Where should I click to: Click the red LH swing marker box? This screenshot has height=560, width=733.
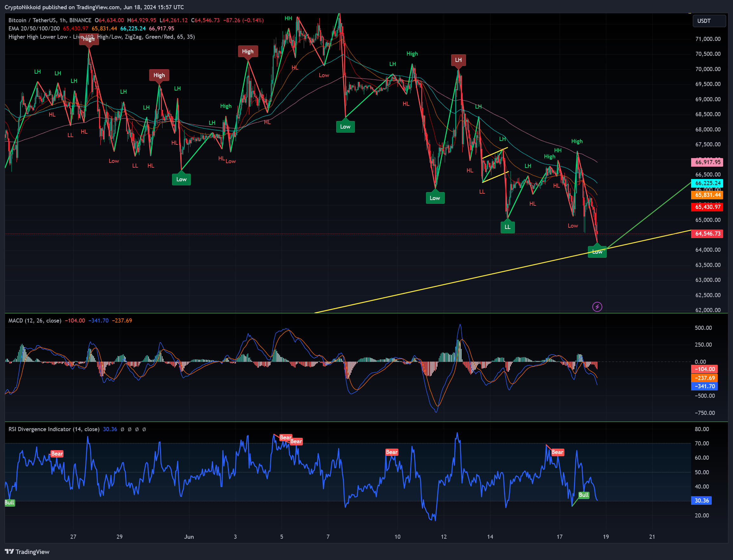[458, 60]
